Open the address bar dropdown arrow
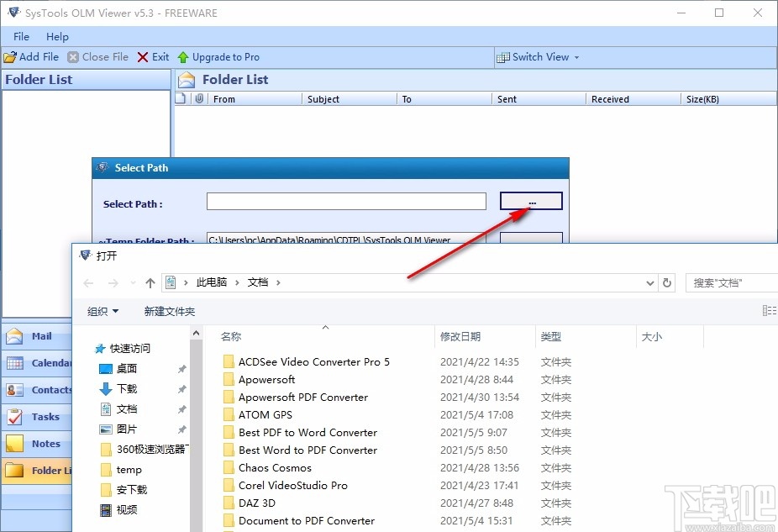Screen dimensions: 778x532 click(x=649, y=282)
